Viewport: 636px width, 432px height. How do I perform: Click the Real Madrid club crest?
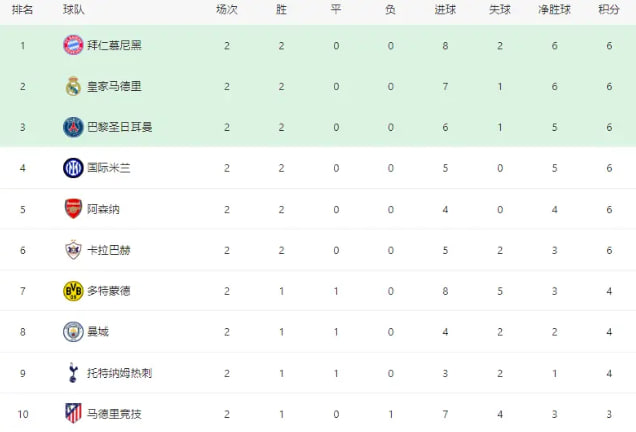click(x=73, y=86)
